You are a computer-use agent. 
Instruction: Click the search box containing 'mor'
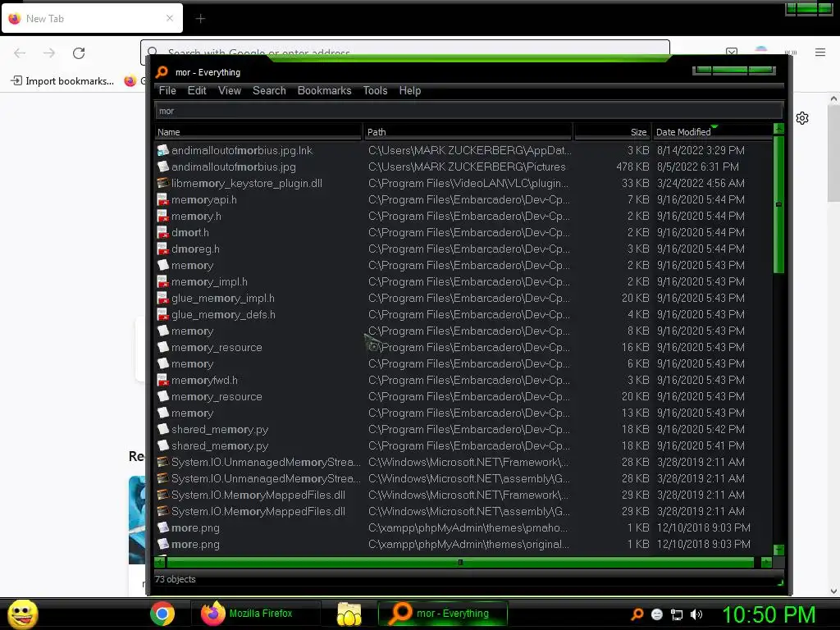tap(468, 111)
